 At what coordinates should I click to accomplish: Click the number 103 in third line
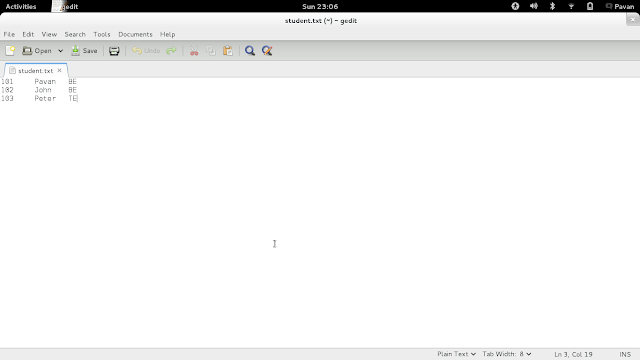(7, 98)
